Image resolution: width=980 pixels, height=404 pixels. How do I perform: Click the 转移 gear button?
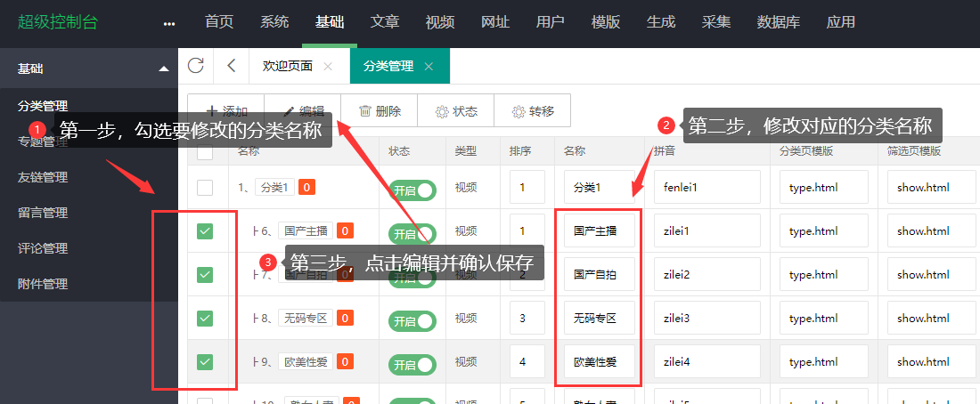(533, 111)
